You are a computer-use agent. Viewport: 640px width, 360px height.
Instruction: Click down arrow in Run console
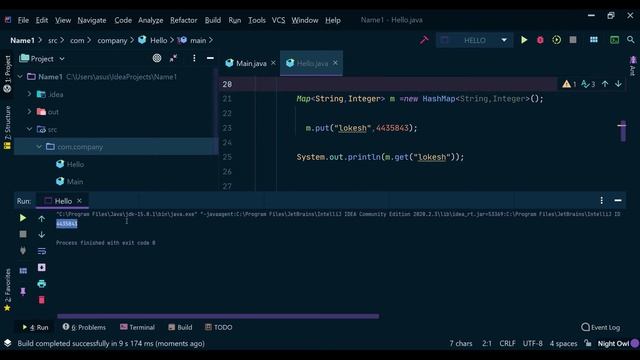pos(42,235)
